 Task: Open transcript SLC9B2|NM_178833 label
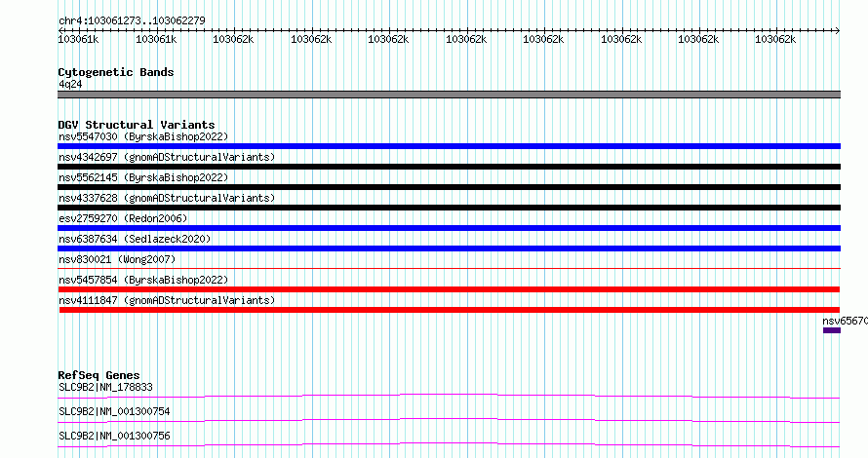coord(105,387)
